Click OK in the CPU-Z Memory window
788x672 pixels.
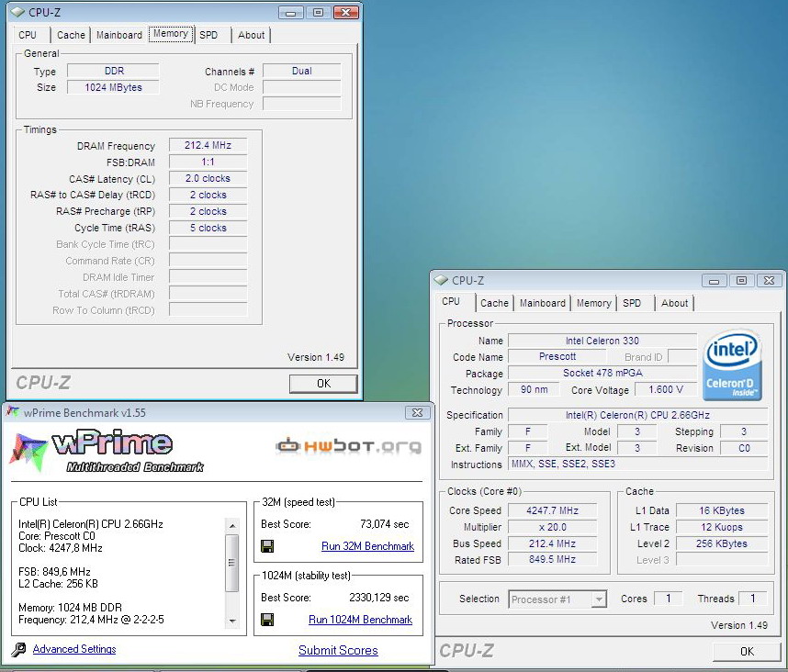pyautogui.click(x=323, y=384)
